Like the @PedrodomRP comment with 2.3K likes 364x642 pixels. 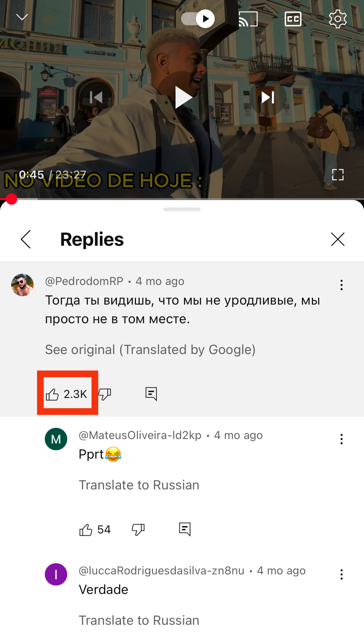coord(66,394)
